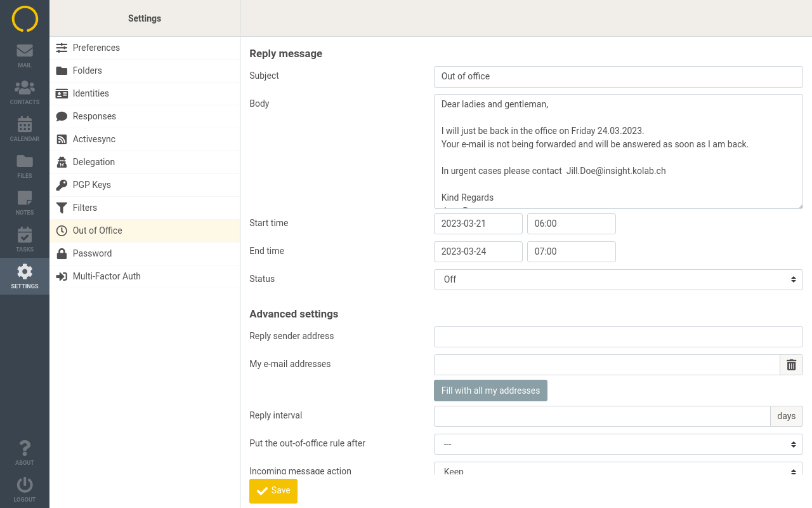Click the End time label

(x=266, y=251)
